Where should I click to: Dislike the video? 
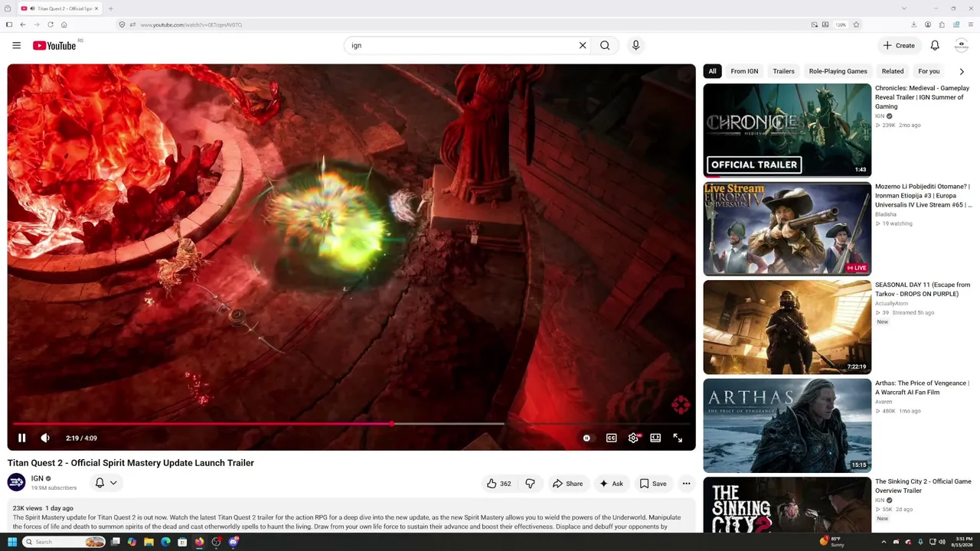[x=530, y=484]
